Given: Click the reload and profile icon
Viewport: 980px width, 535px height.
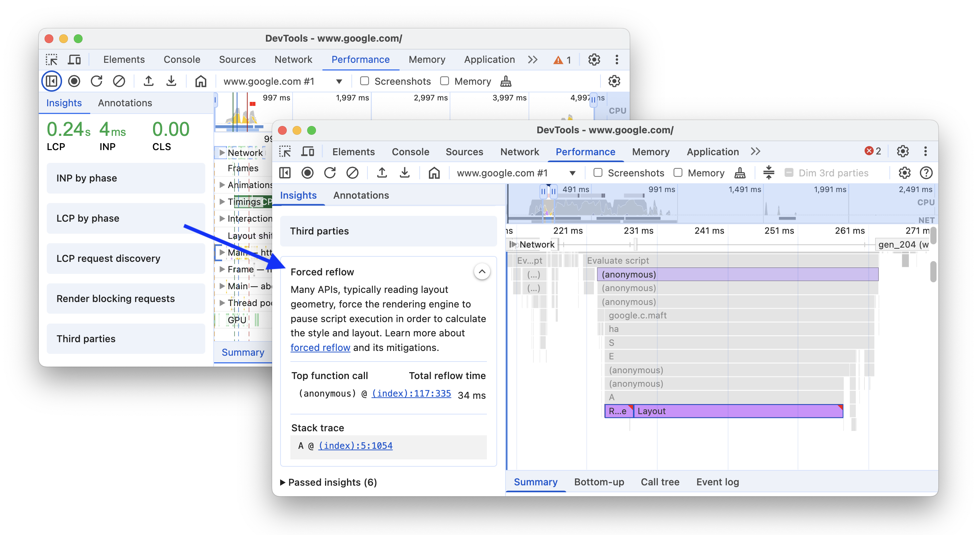Looking at the screenshot, I should click(x=330, y=173).
